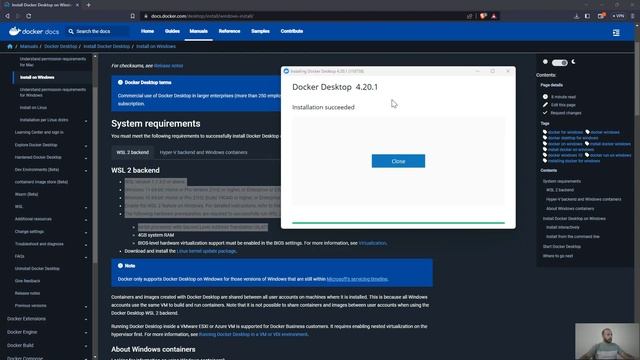Click the sun light-mode icon

[545, 62]
